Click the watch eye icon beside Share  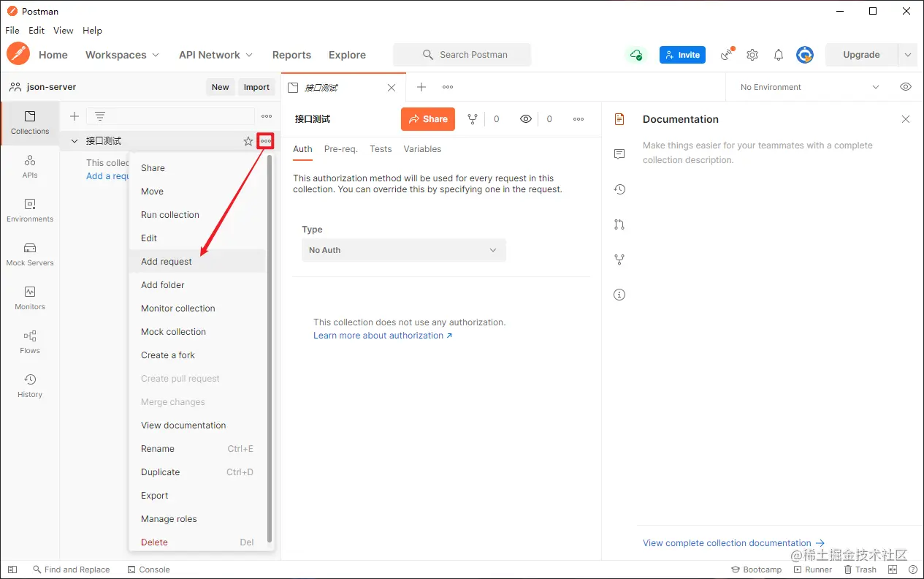[526, 119]
